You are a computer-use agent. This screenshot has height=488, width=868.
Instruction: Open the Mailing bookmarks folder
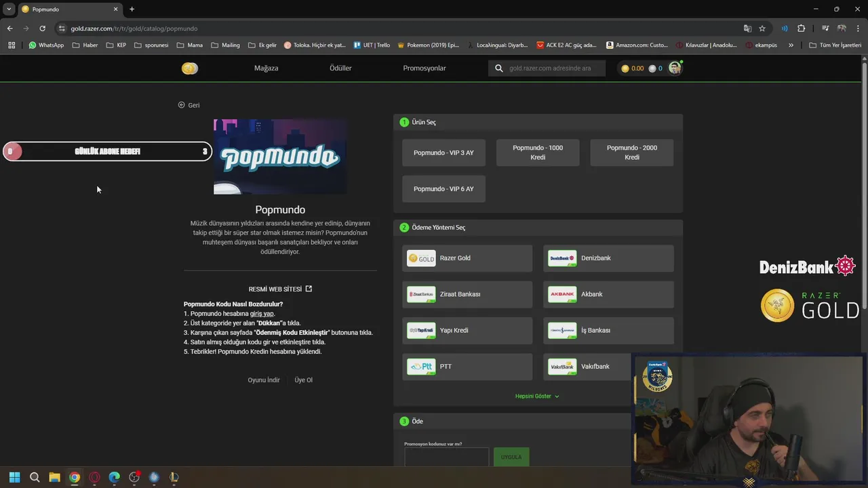225,45
